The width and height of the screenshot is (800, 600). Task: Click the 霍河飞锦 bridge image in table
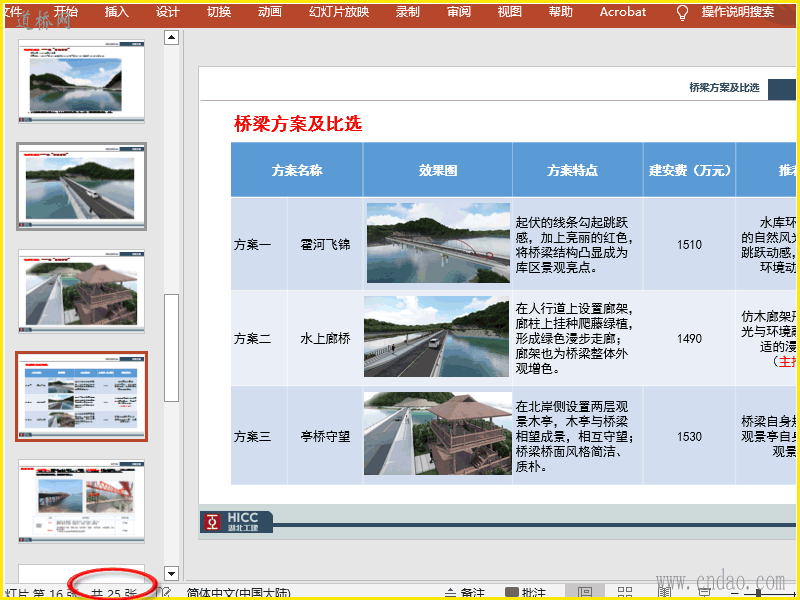tap(437, 243)
